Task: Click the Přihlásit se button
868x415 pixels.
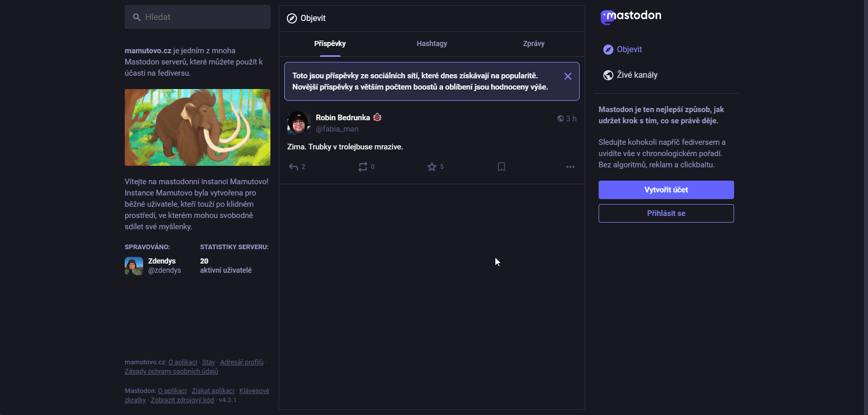Action: click(666, 213)
